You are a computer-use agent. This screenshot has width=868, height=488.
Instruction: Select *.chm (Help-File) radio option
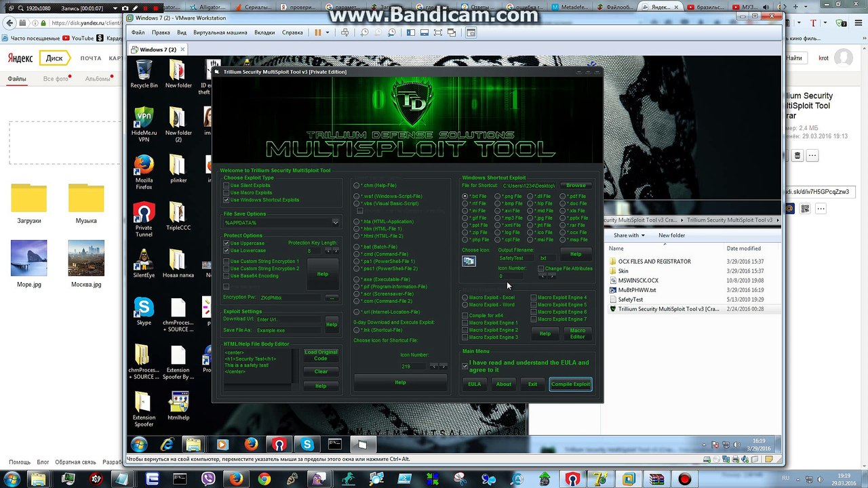[x=357, y=186]
